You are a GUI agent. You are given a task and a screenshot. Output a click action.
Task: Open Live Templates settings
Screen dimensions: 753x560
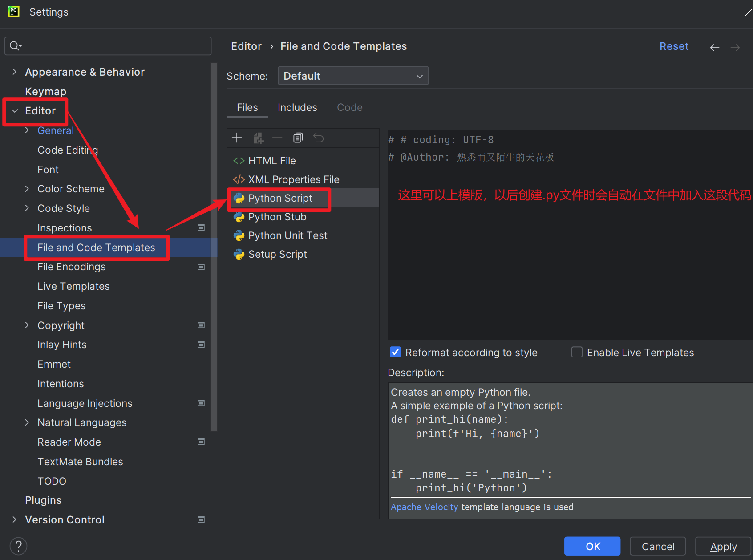click(x=73, y=286)
